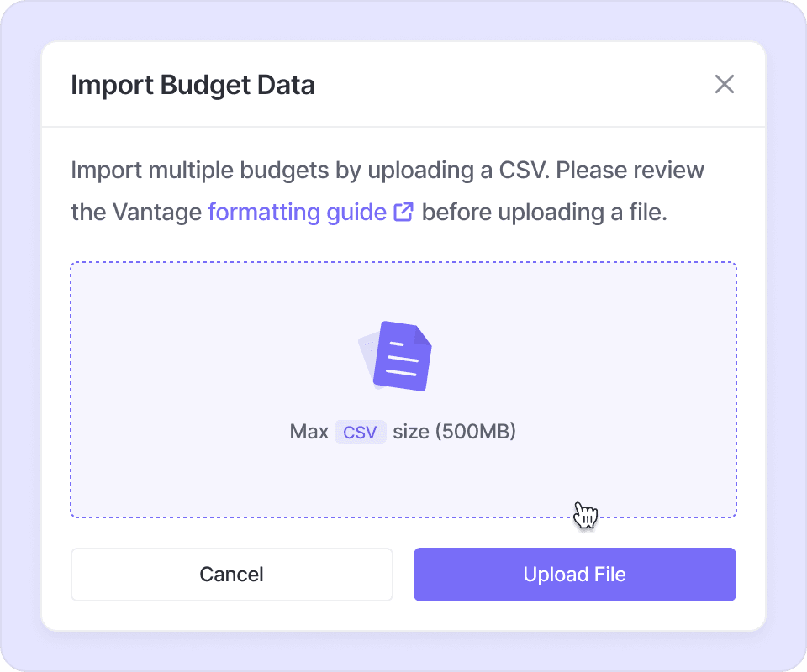
Task: Close the Import Budget Data dialog
Action: tap(724, 84)
